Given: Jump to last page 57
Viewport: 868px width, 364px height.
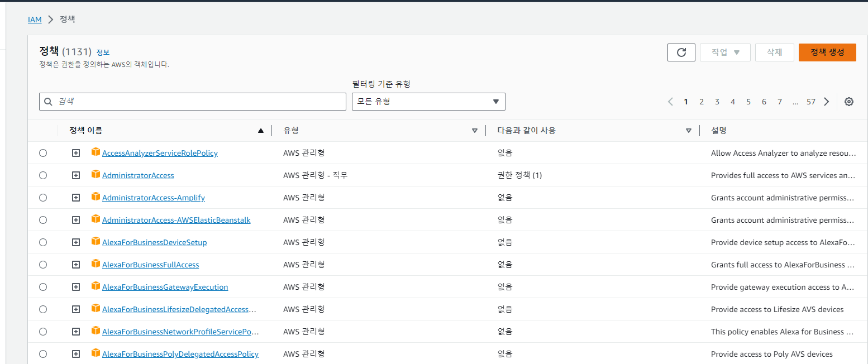Looking at the screenshot, I should 811,102.
